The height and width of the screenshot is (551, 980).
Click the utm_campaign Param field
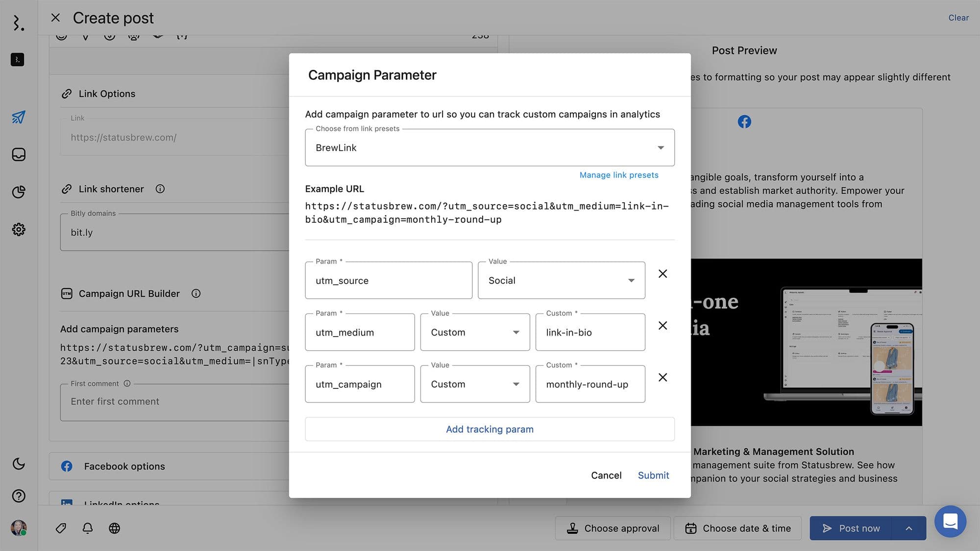point(360,384)
